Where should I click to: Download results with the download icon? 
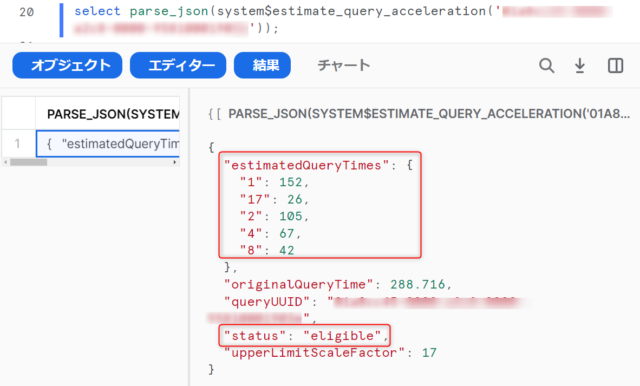580,65
